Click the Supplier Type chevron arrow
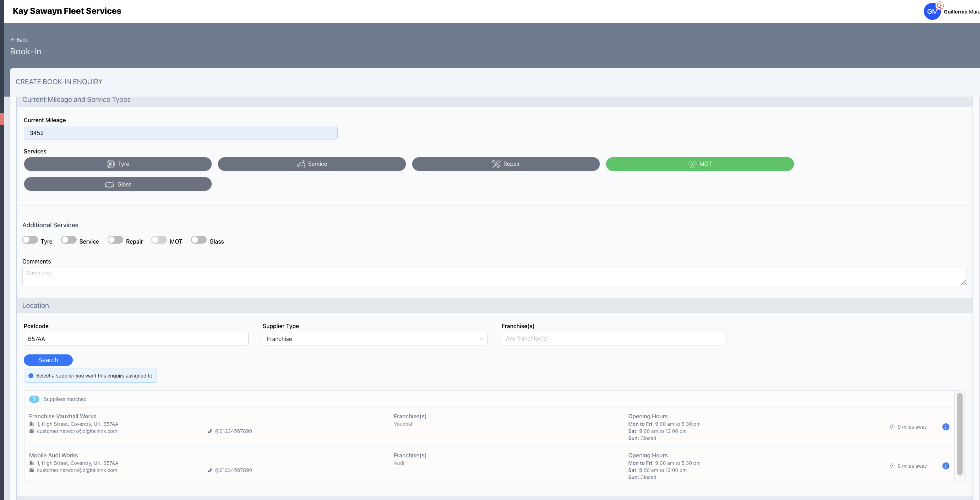 [x=481, y=339]
